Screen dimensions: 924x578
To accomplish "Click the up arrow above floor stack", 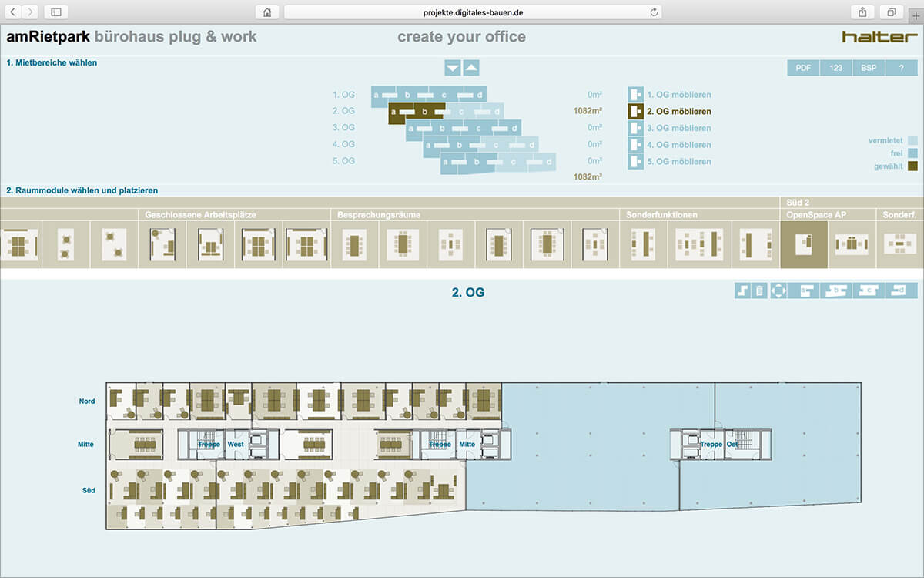I will click(x=471, y=68).
